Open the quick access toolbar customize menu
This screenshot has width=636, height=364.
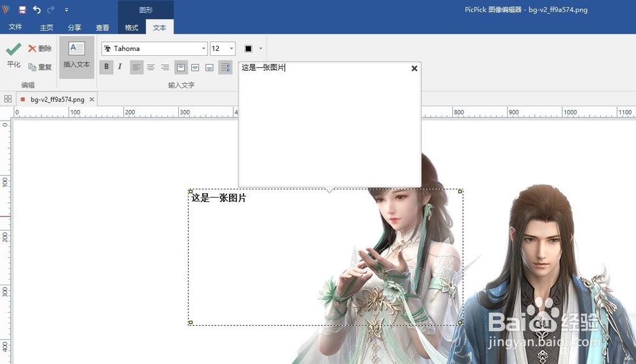(x=67, y=10)
